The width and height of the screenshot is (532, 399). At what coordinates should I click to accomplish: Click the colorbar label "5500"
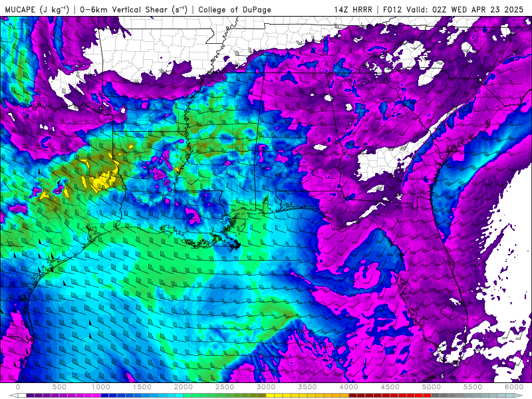pos(473,387)
